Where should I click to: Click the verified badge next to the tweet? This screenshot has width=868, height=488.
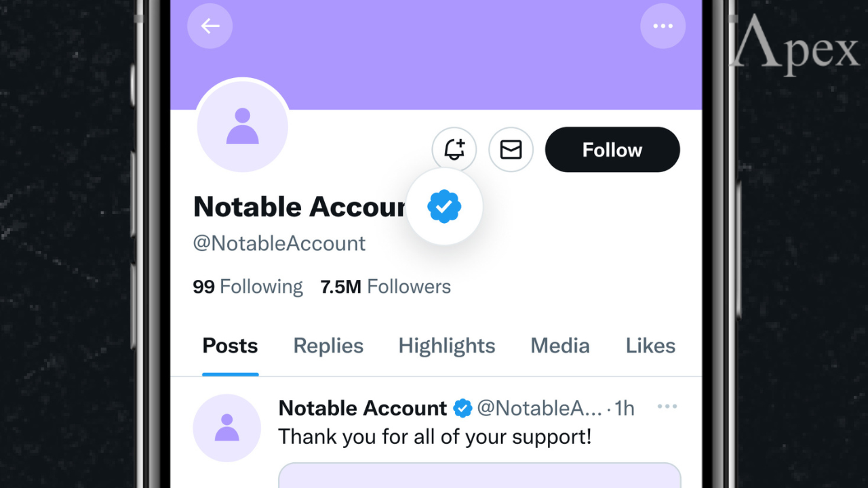click(462, 408)
